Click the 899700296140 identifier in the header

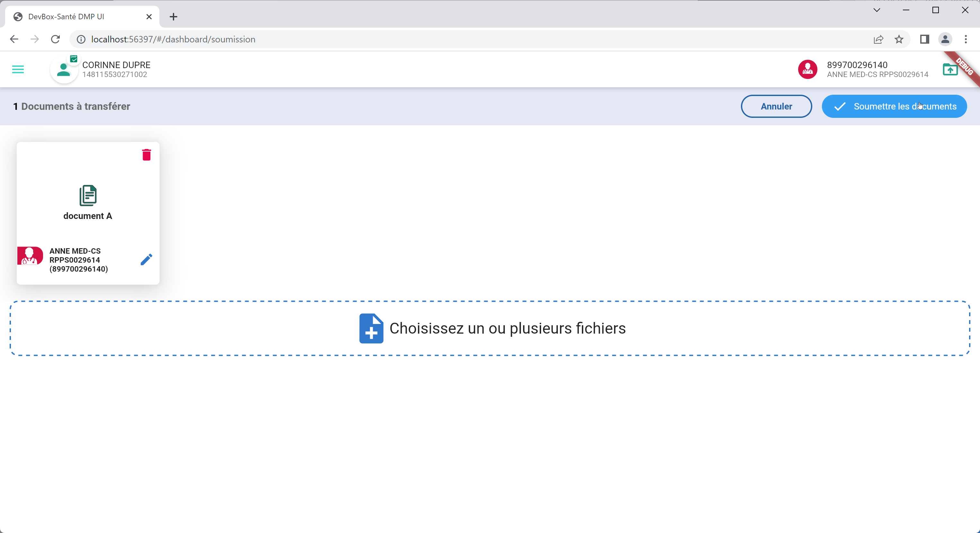coord(857,65)
